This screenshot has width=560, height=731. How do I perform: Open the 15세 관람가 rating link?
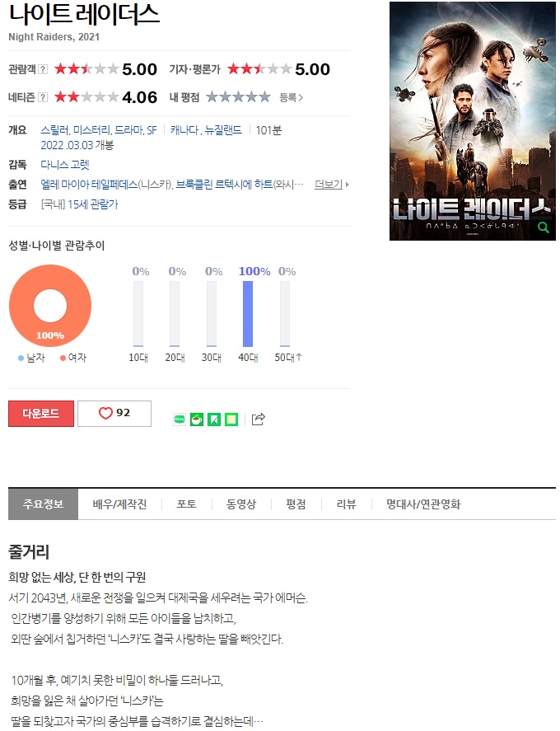(x=93, y=204)
